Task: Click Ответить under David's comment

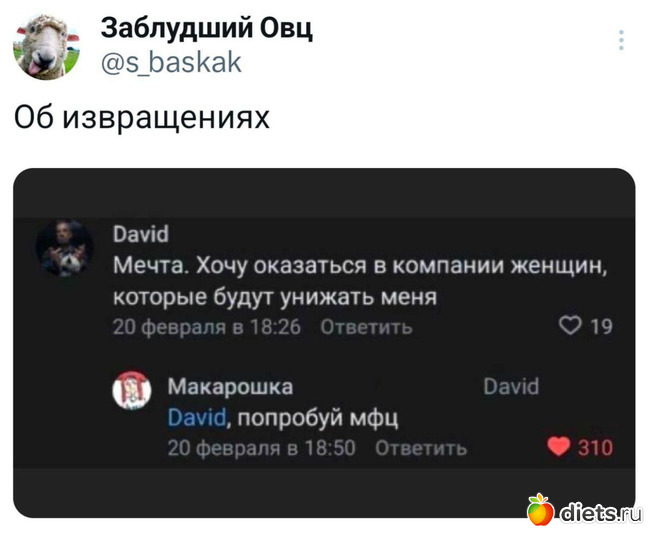Action: (367, 327)
